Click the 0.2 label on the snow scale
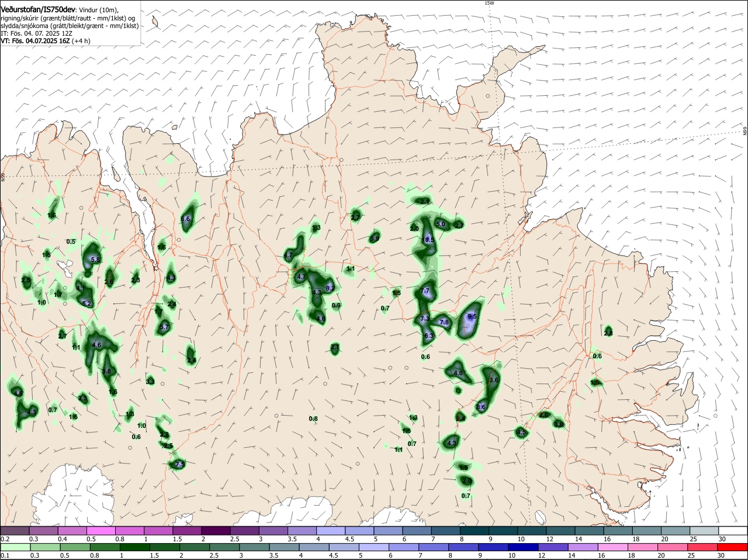The width and height of the screenshot is (748, 560). pos(5,538)
